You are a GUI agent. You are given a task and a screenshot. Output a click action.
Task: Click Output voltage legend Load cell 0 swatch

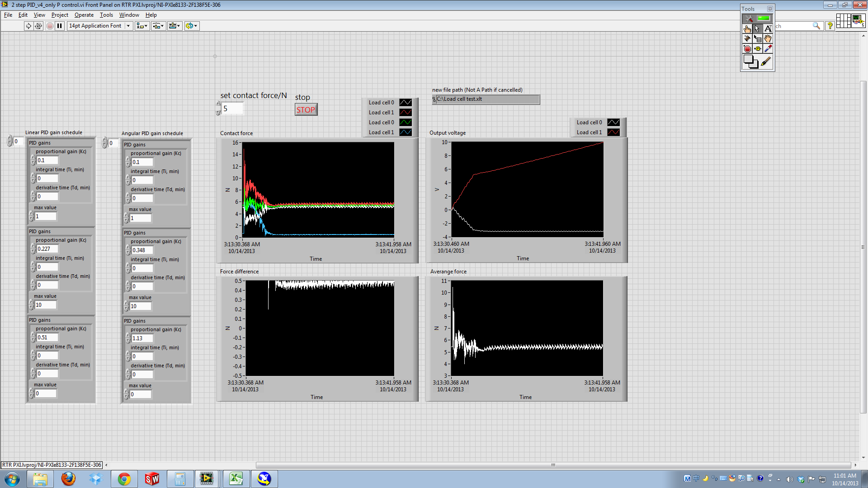[613, 122]
